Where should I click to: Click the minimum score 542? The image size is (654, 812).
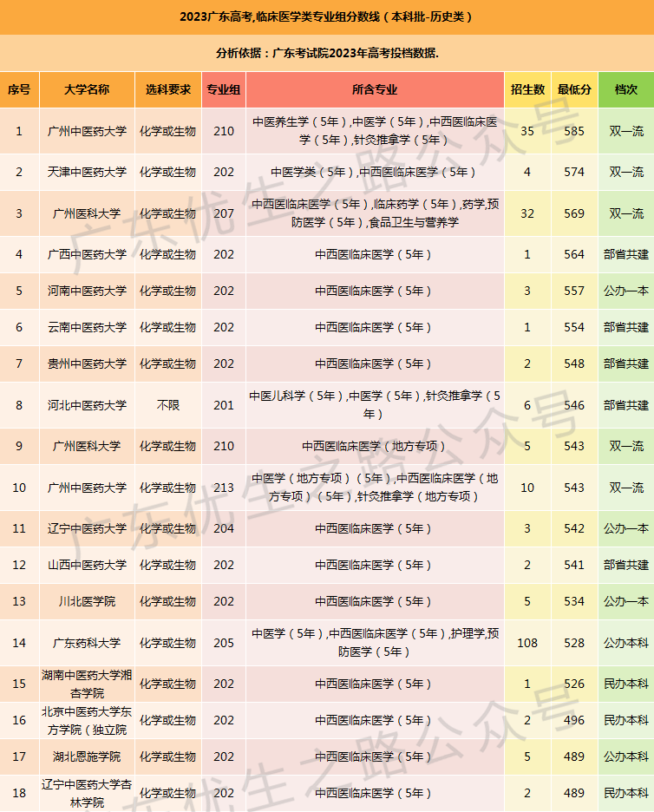(574, 528)
